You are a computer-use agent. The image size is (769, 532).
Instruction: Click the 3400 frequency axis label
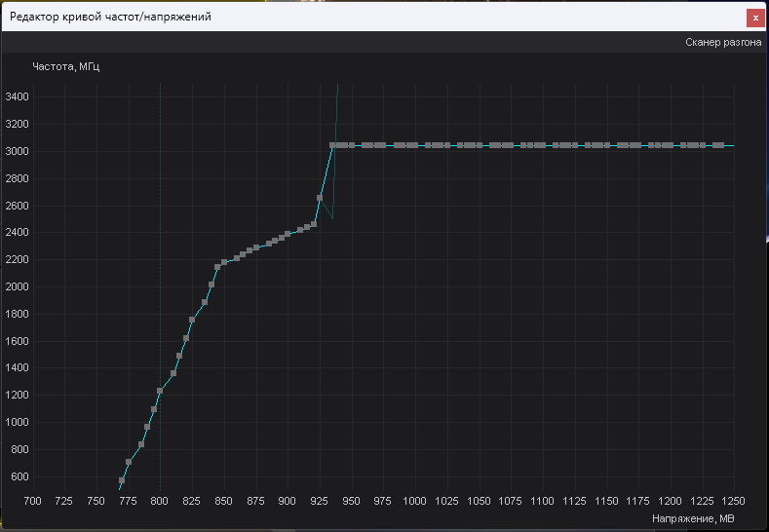pos(18,97)
